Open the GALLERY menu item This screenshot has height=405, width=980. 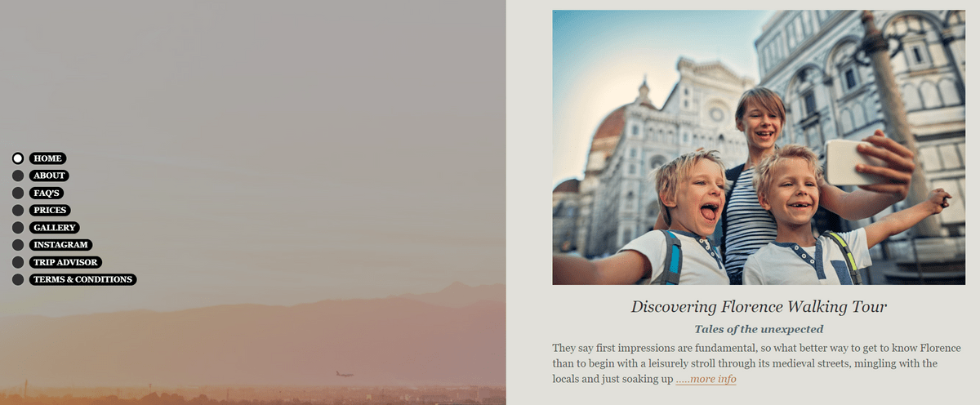(55, 228)
